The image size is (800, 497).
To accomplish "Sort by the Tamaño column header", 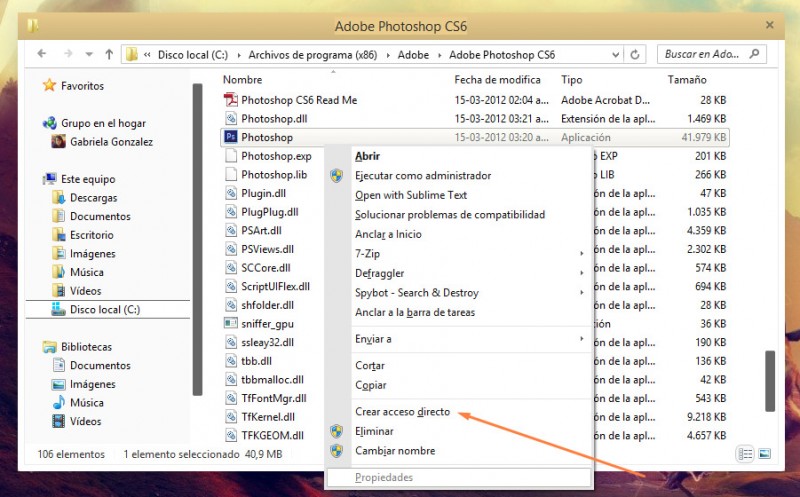I will point(687,80).
